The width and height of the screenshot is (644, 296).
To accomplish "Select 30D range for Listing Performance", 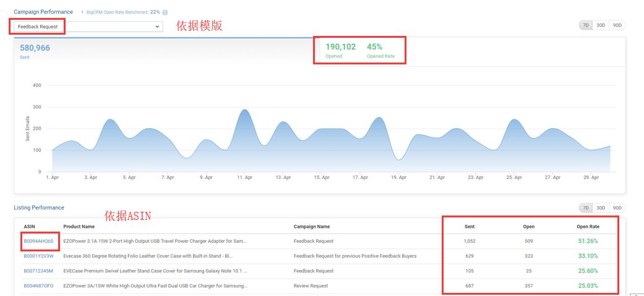I will click(601, 208).
